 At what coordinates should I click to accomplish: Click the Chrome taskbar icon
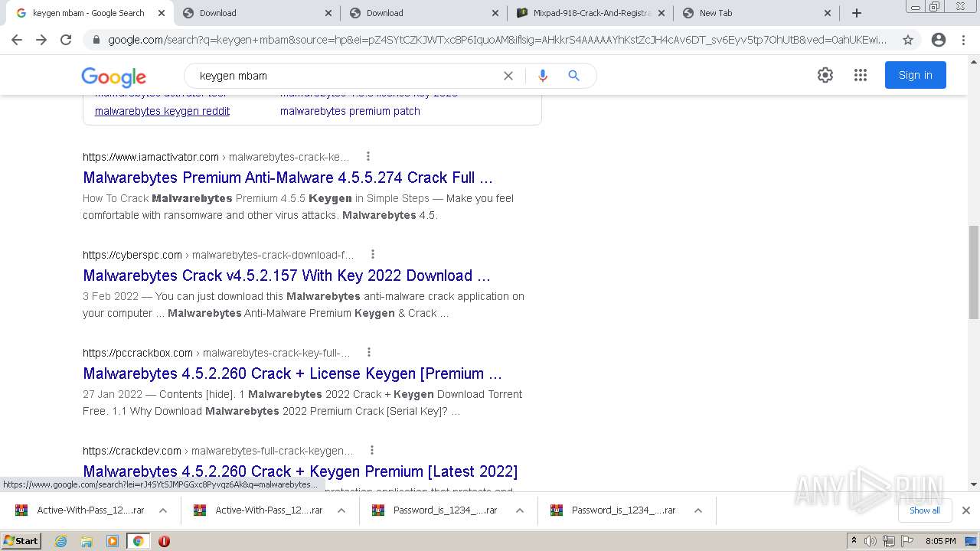[x=139, y=541]
